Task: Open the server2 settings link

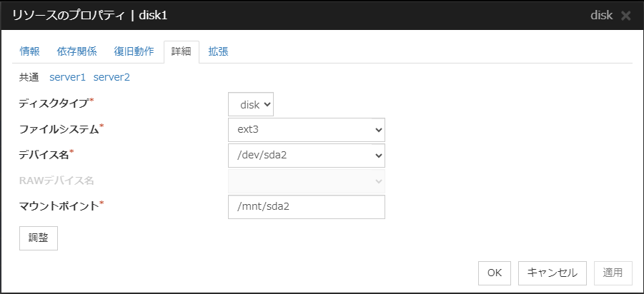Action: coord(112,77)
